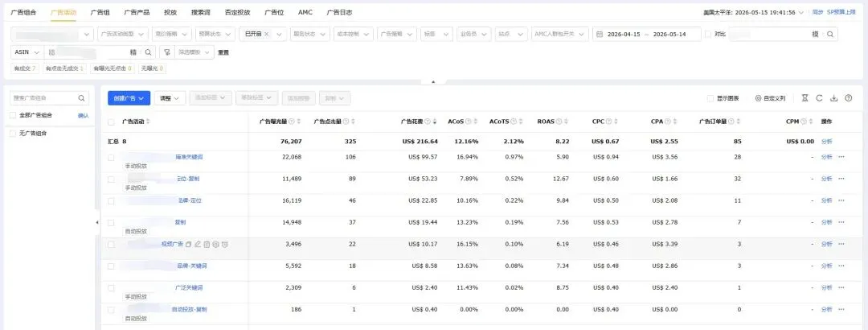Click magnifier icon in the 搜索广告组合 box
Viewport: 868px width, 330px height.
point(81,98)
